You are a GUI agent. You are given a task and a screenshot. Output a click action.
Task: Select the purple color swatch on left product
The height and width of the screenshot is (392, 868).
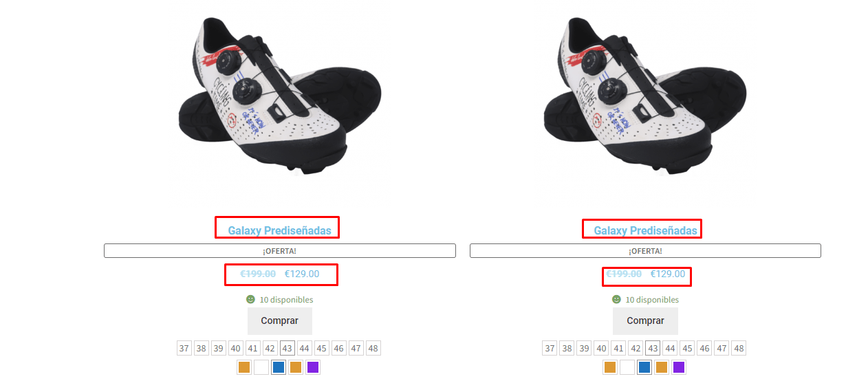pos(313,367)
